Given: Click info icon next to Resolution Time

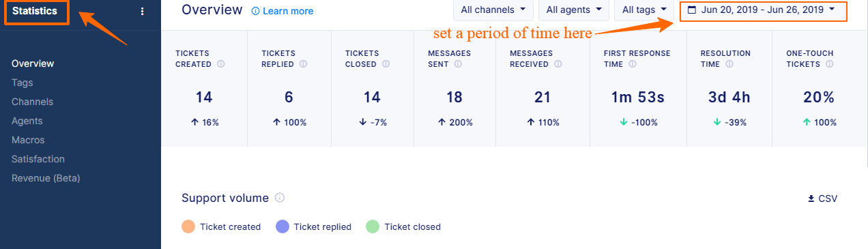Looking at the screenshot, I should click(729, 64).
